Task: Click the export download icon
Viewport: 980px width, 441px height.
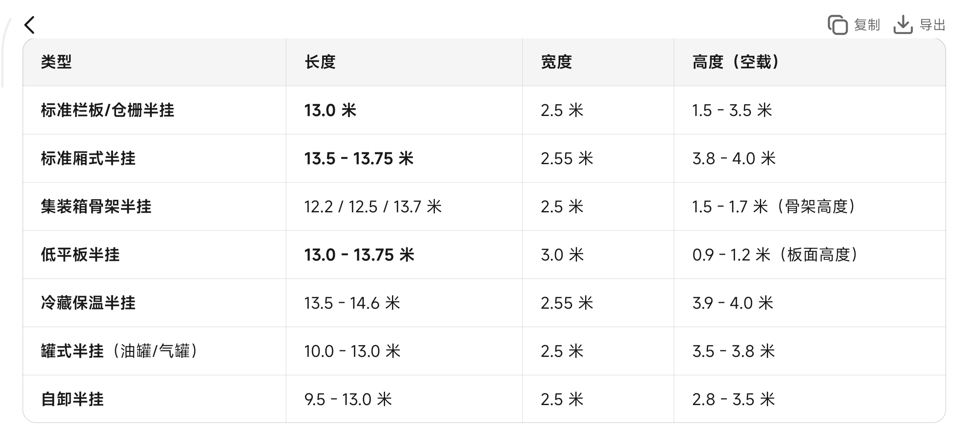Action: (903, 25)
